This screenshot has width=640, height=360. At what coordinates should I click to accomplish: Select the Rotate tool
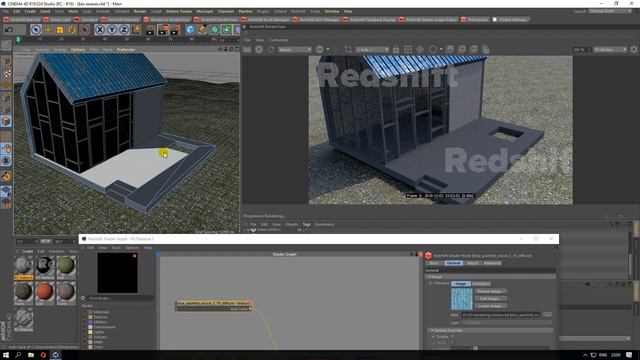(x=72, y=29)
